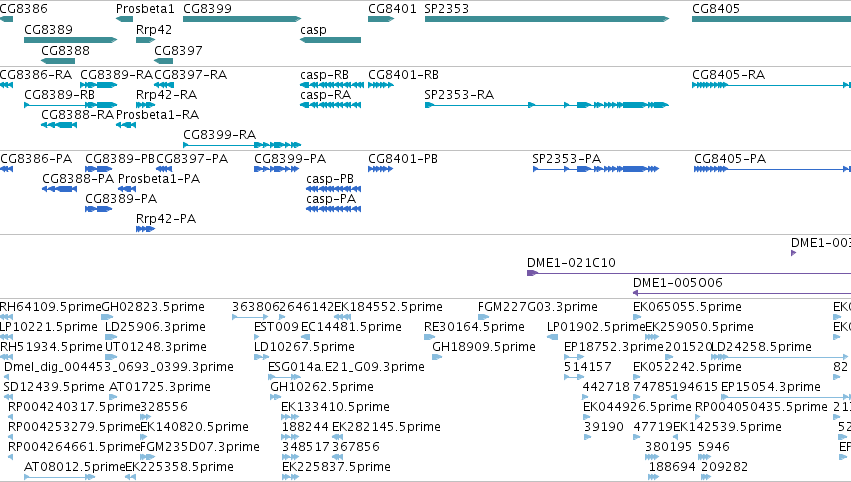Select the CG8399-RA transcript feature
This screenshot has height=482, width=851.
pos(242,145)
